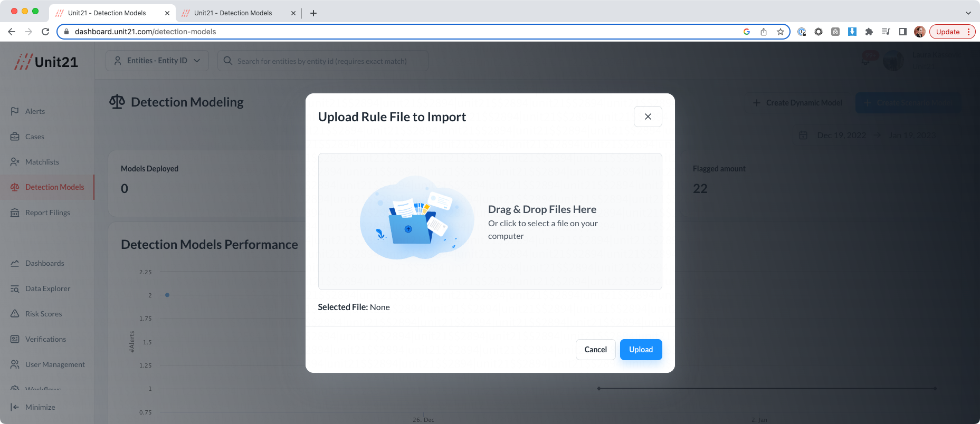Screen dimensions: 980x424
Task: Open Alerts in sidebar
Action: tap(35, 111)
